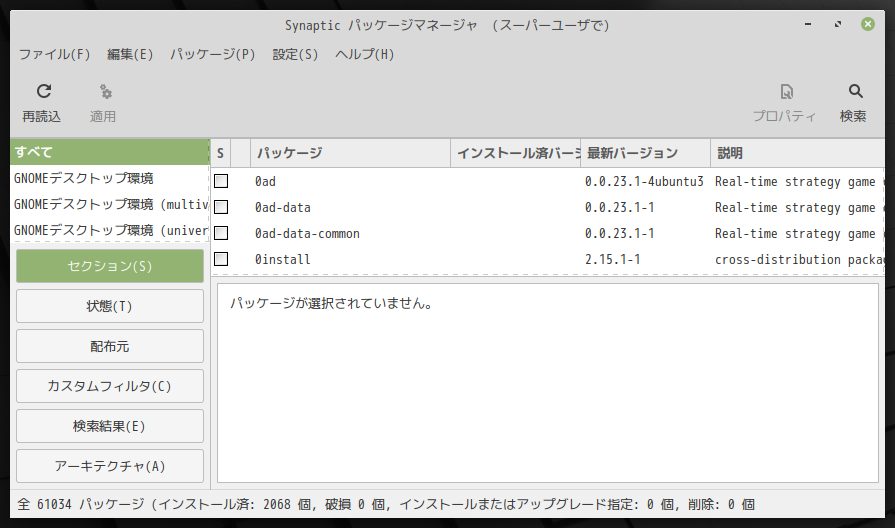Select the 状態(T) filter button
This screenshot has height=528, width=895.
click(x=110, y=306)
